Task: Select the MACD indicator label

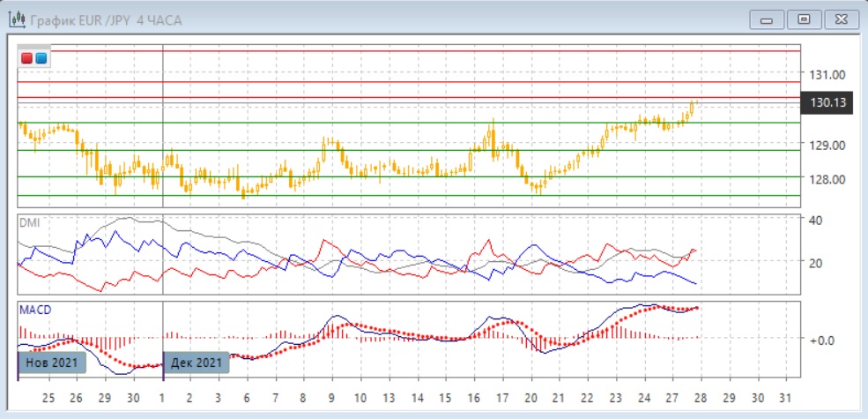Action: (x=33, y=310)
